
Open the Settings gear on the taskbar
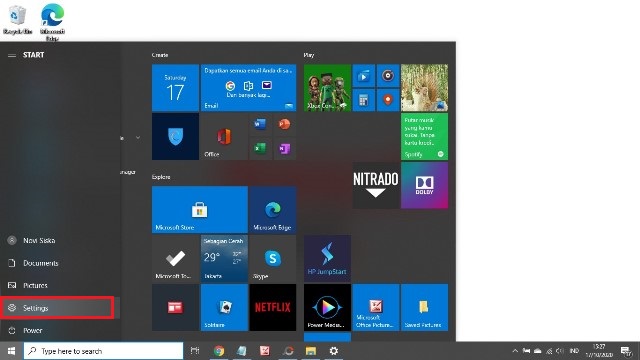click(334, 351)
